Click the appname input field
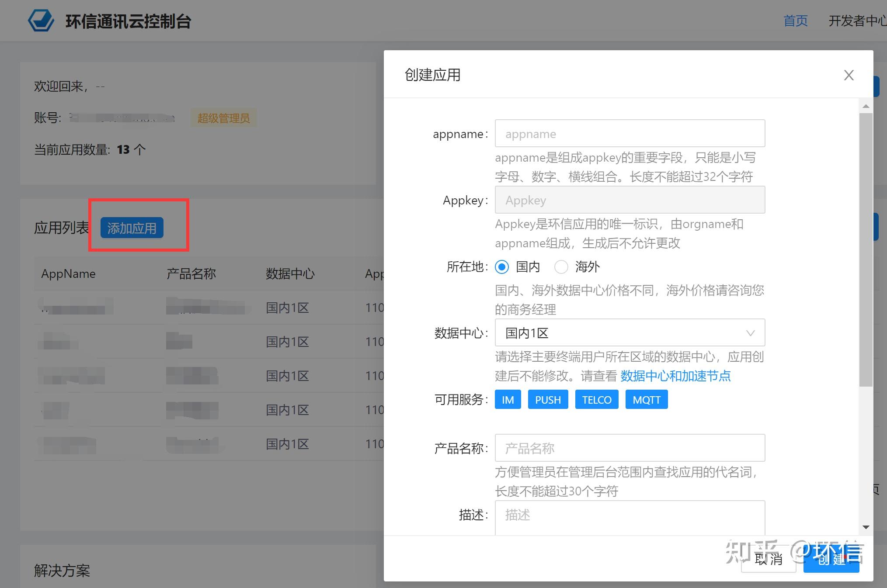Image resolution: width=887 pixels, height=588 pixels. coord(630,133)
